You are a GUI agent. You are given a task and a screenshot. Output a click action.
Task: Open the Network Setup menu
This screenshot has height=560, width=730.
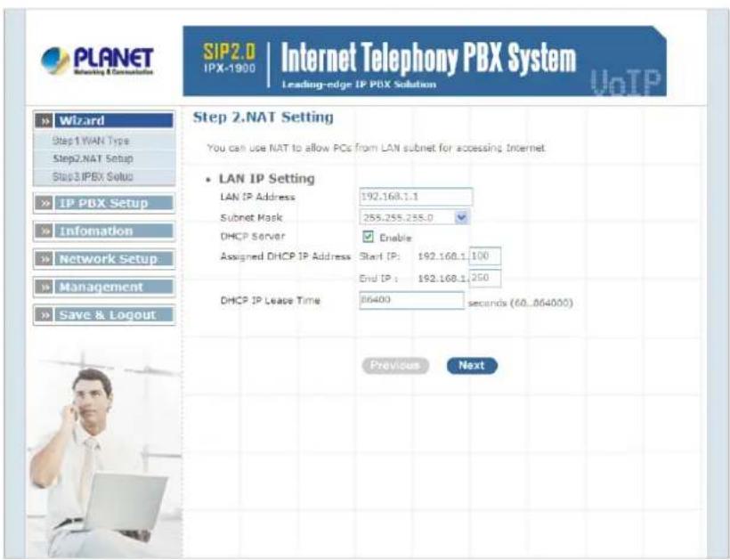[114, 259]
